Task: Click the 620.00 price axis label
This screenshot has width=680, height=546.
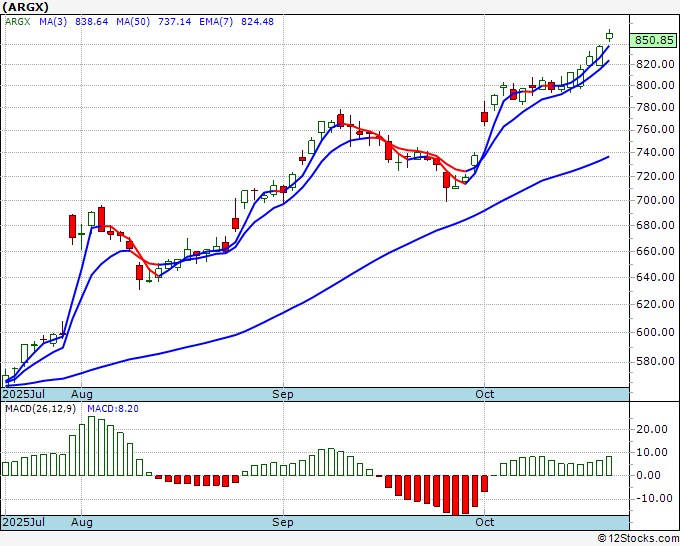Action: coord(655,304)
